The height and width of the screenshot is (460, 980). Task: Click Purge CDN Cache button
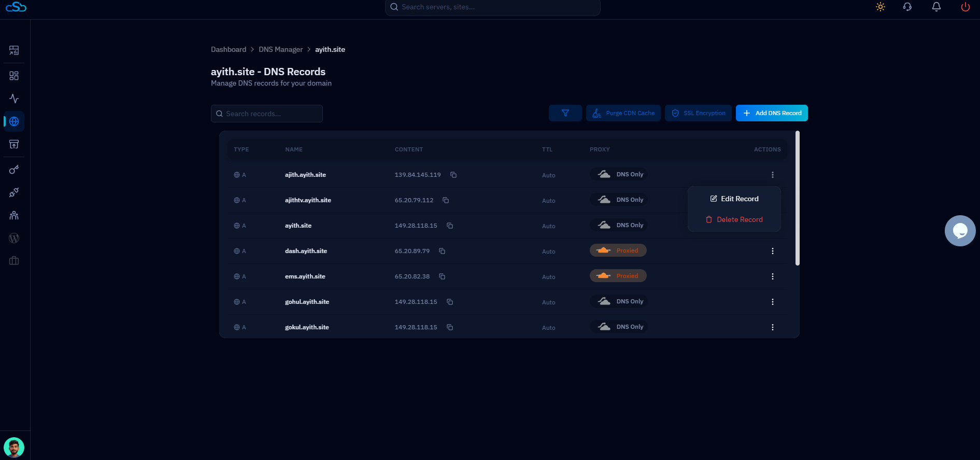pyautogui.click(x=623, y=113)
